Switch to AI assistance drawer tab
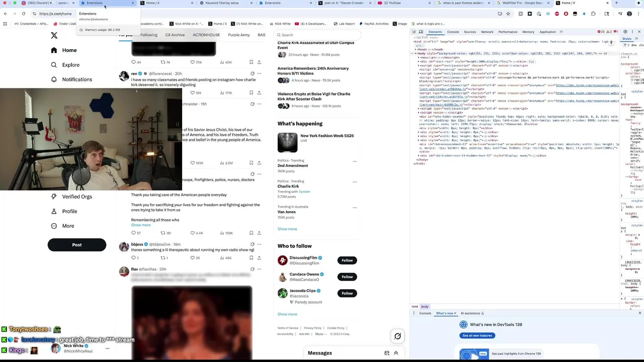Screen dimensions: 644x362 [472, 313]
